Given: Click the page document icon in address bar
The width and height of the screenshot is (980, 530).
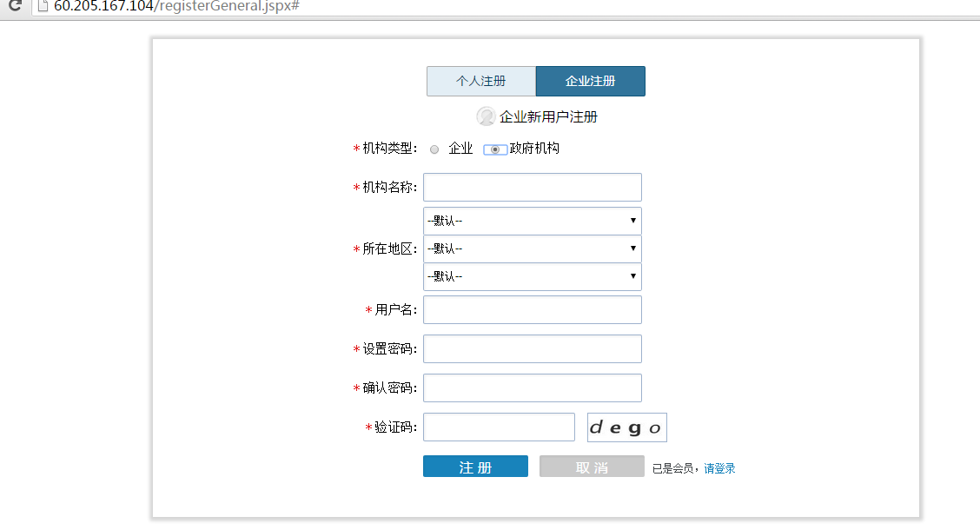Looking at the screenshot, I should pos(41,5).
